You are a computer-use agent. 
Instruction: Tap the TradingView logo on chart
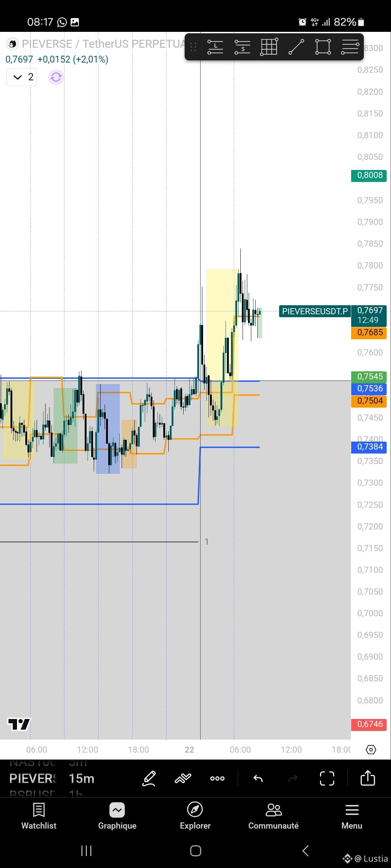19,724
